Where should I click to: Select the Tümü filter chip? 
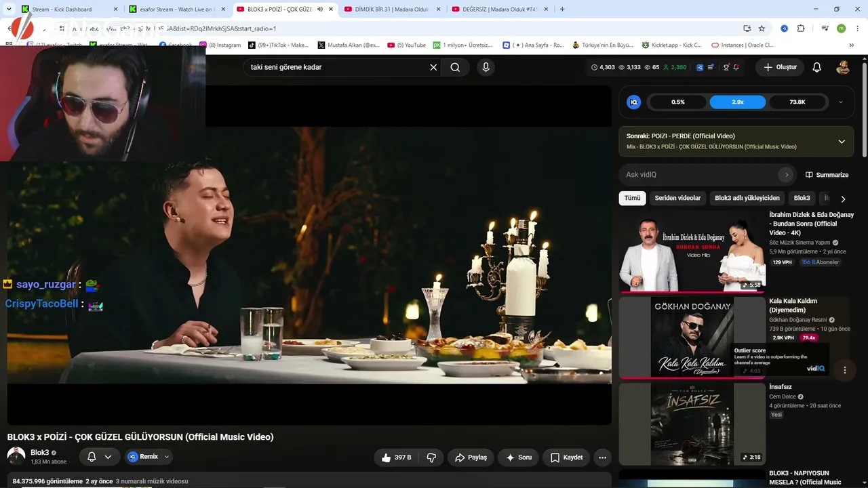pyautogui.click(x=632, y=198)
